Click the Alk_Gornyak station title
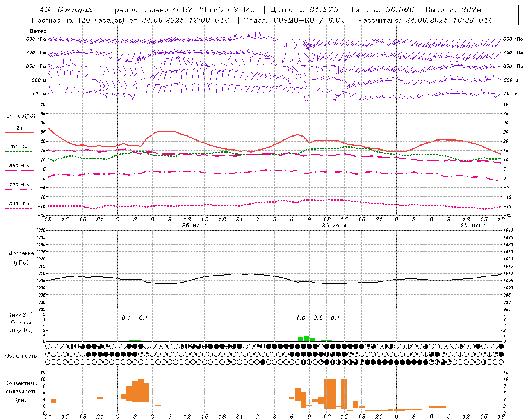The image size is (525, 420). click(x=66, y=10)
